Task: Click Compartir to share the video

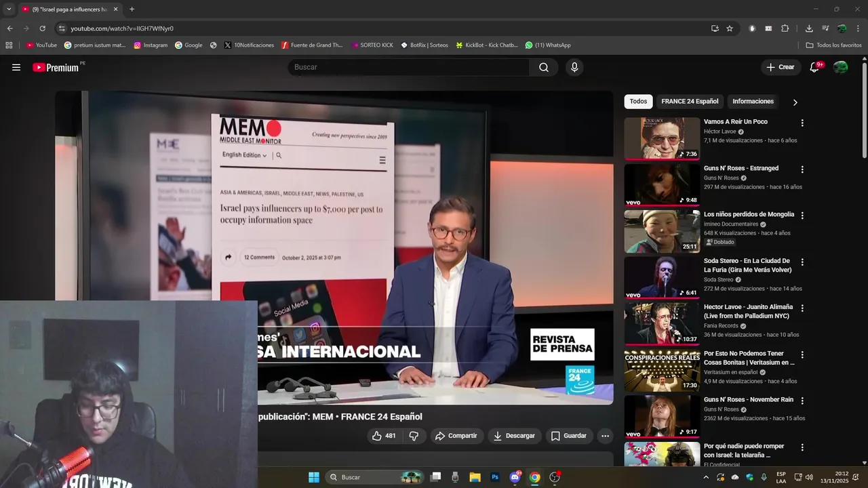Action: (x=456, y=436)
